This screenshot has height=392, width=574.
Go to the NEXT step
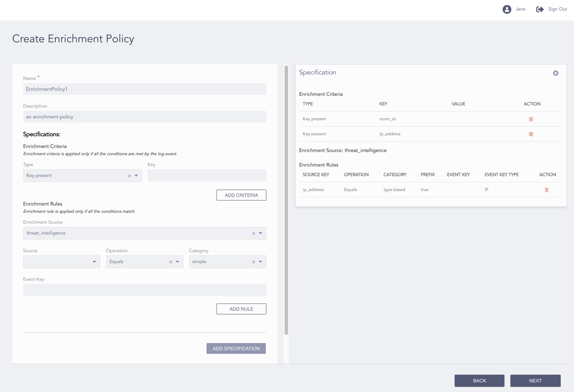(x=535, y=381)
